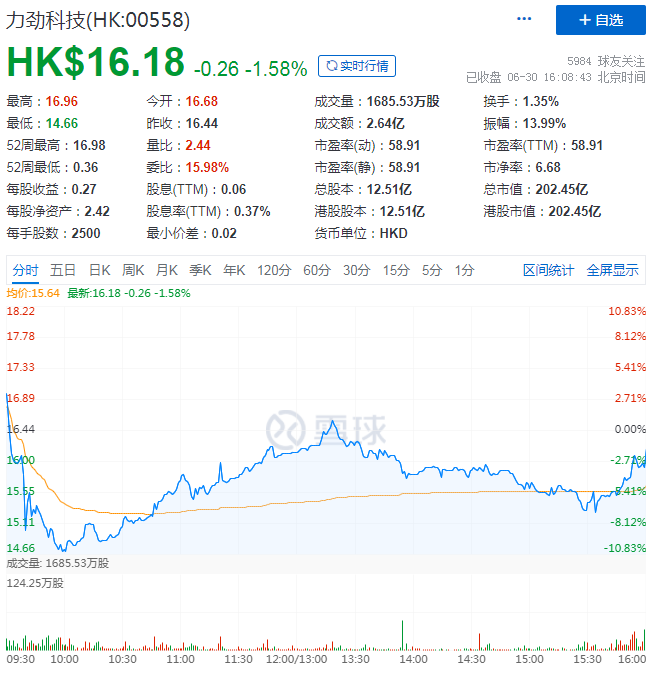Image resolution: width=651 pixels, height=674 pixels.
Task: Click the 实时行情 refresh button
Action: 357,66
